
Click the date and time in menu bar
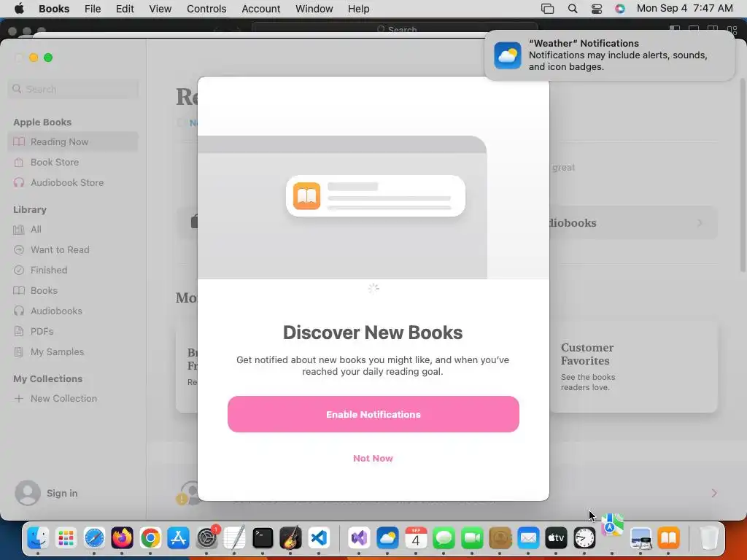point(684,9)
